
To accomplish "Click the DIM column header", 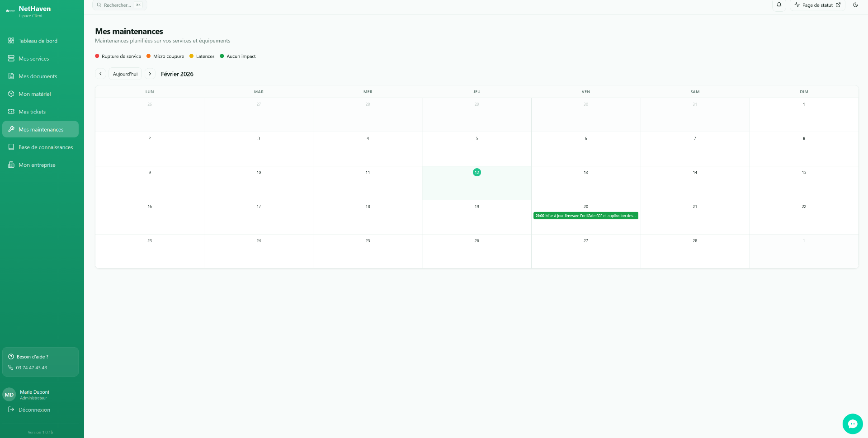I will pyautogui.click(x=804, y=92).
